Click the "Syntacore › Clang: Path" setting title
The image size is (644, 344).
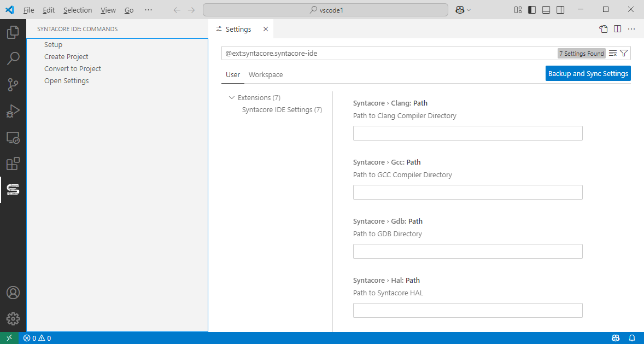pos(390,103)
